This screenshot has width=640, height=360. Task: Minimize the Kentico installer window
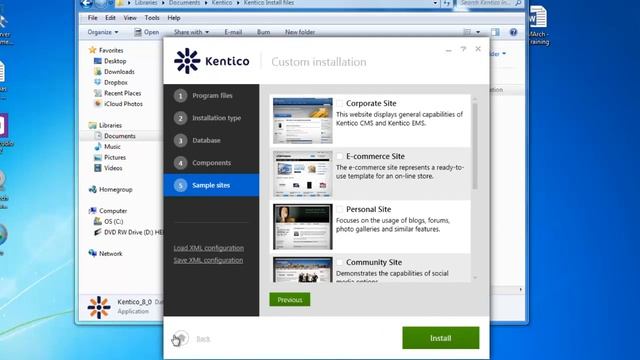click(448, 50)
